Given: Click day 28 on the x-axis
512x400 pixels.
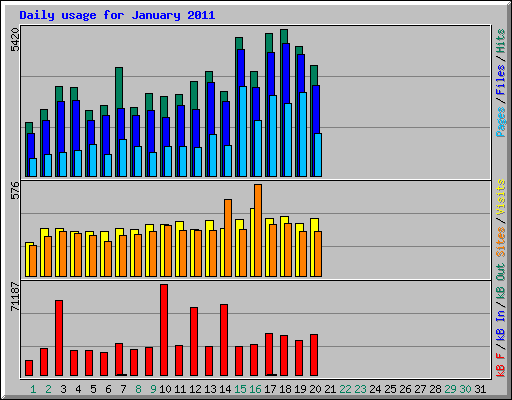Looking at the screenshot, I should pos(435,389).
